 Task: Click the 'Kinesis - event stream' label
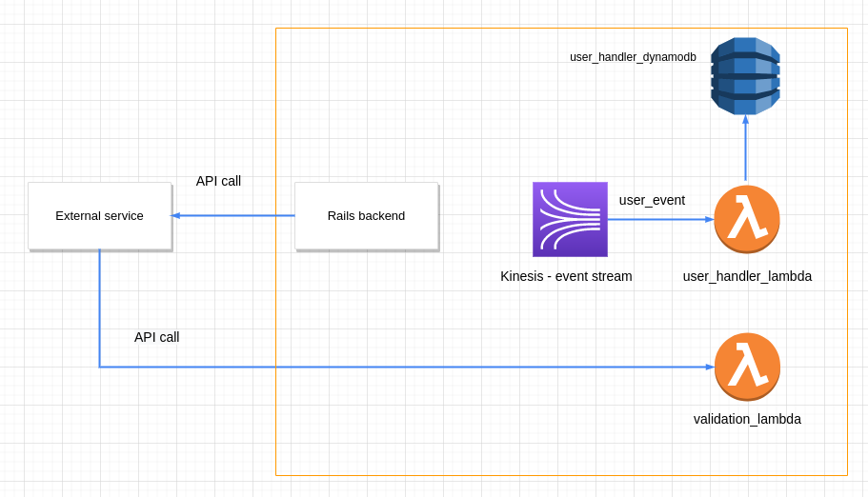click(x=566, y=276)
